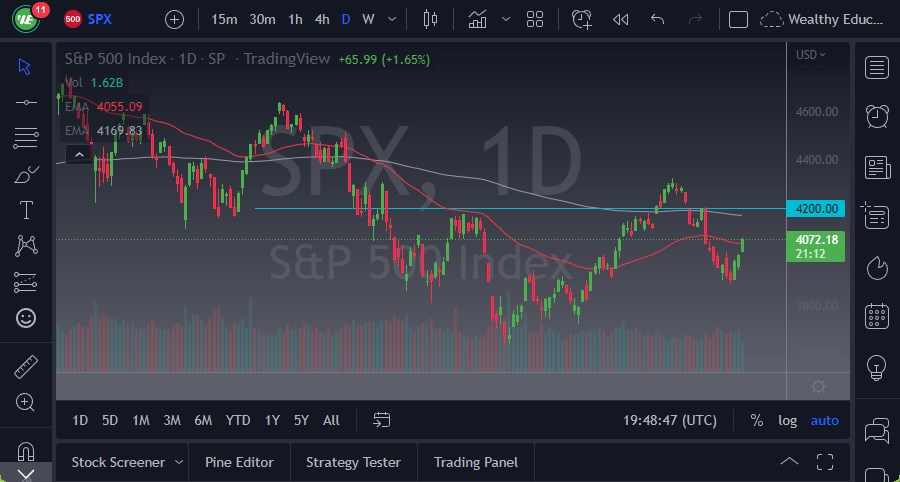This screenshot has height=482, width=900.
Task: Click the current price label 4072.18
Action: (x=815, y=246)
